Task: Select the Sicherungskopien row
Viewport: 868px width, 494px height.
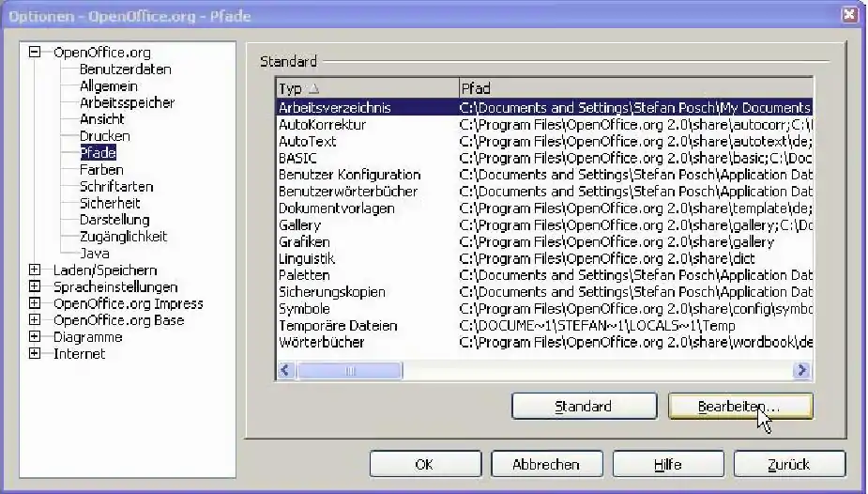Action: pos(544,292)
